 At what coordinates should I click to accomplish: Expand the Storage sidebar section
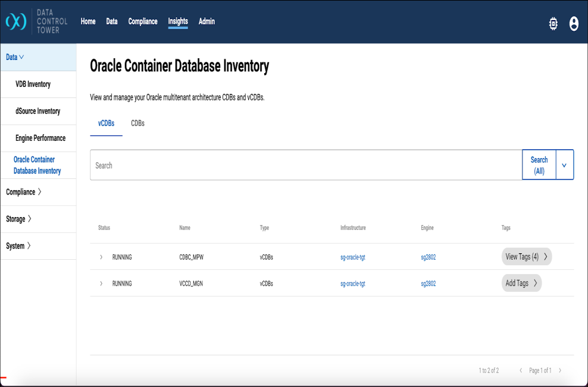click(18, 219)
